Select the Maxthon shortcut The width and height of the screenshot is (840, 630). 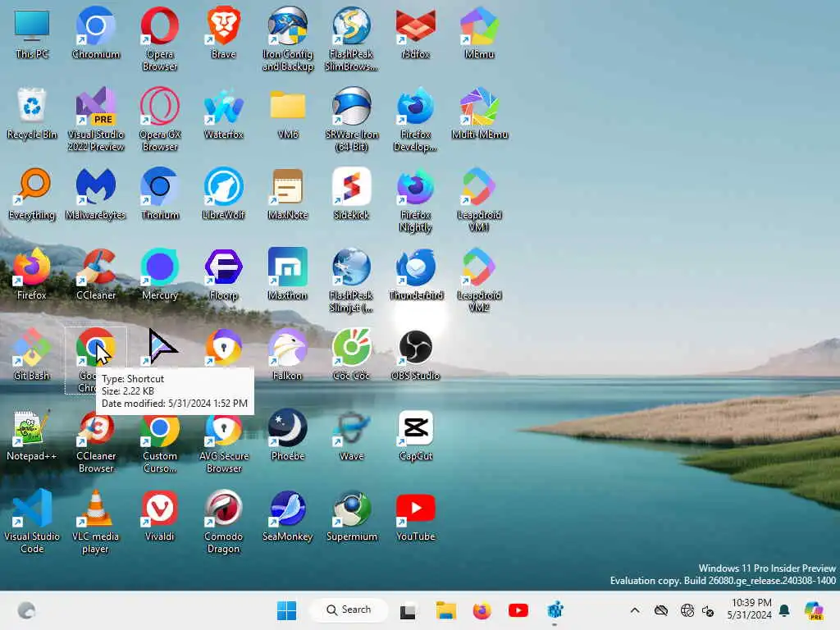[x=288, y=273]
